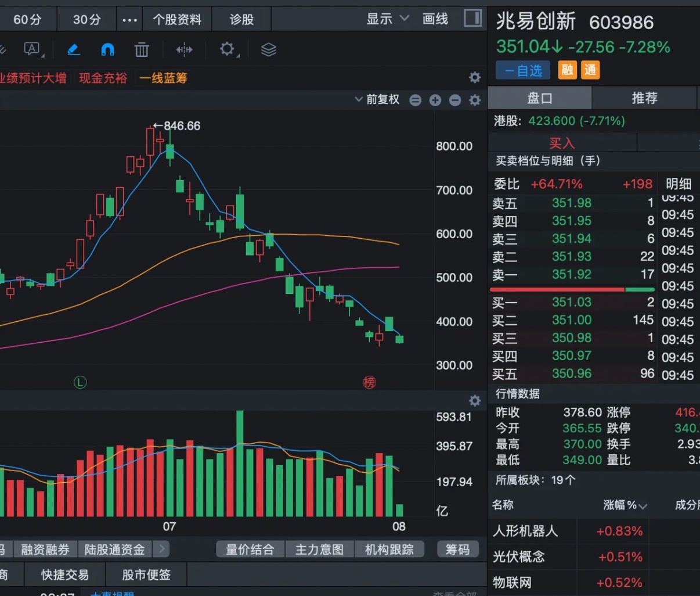Click the tallest green volume bar
700x596 pixels.
[x=240, y=464]
